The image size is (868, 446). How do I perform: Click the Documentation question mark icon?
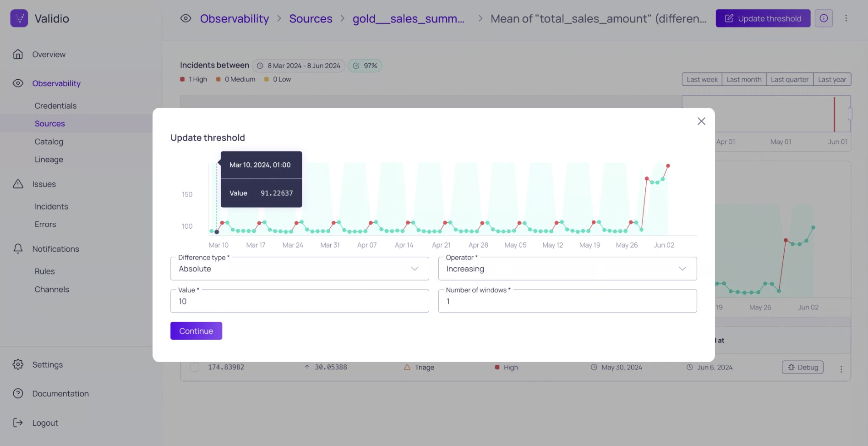pyautogui.click(x=18, y=394)
